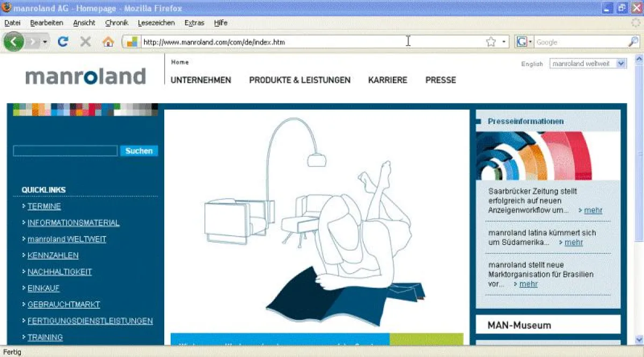Open the Extras menu
644x357 pixels.
(194, 23)
